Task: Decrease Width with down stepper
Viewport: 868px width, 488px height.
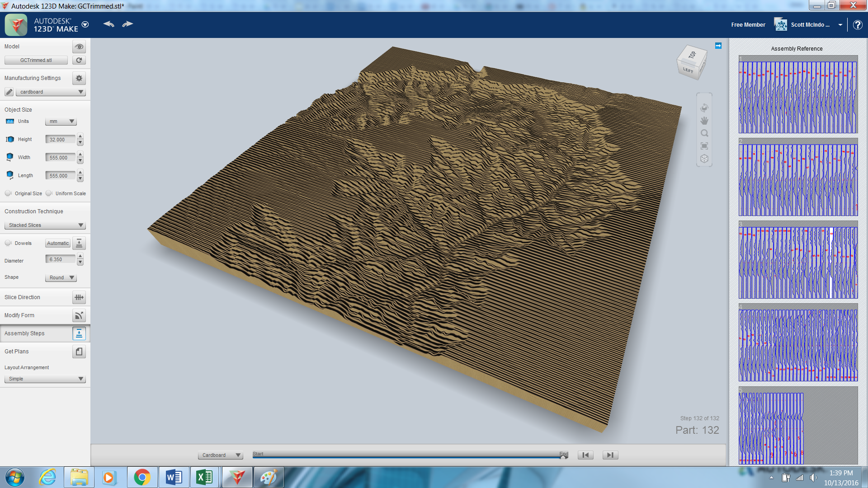Action: (x=80, y=161)
